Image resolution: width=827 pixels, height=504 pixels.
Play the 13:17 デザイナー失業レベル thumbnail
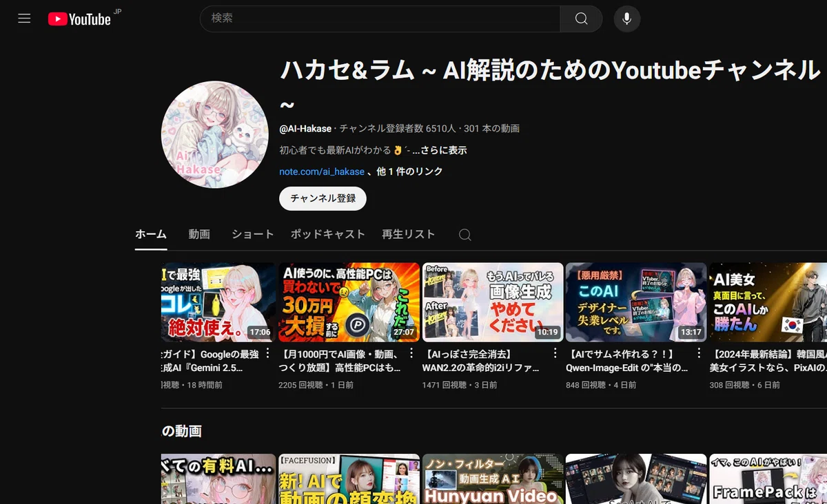636,302
